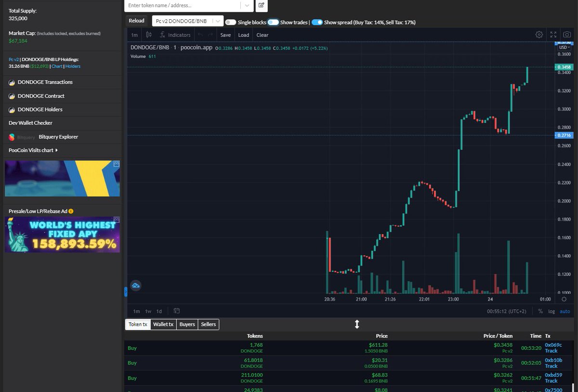Image resolution: width=578 pixels, height=392 pixels.
Task: Click the 0.2716 price line label
Action: click(x=564, y=135)
